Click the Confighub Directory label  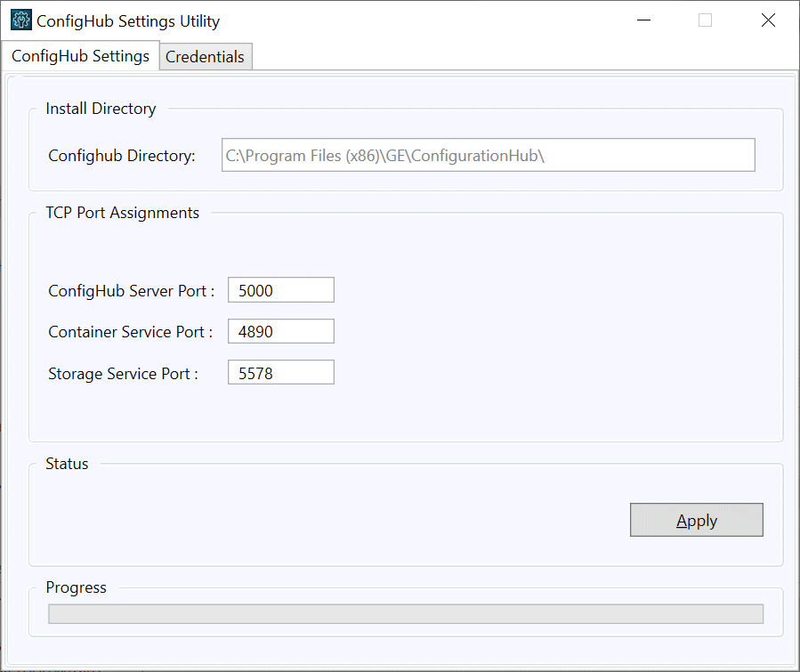(x=122, y=156)
